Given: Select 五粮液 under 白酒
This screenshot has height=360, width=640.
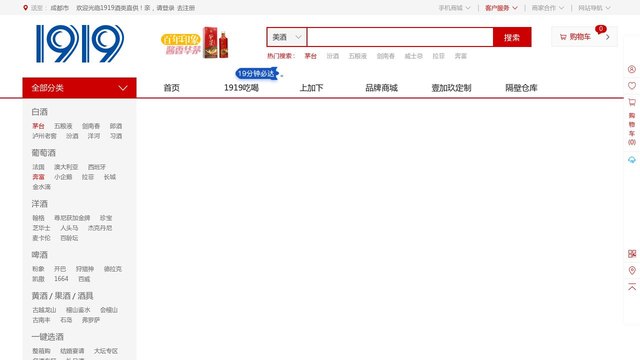Looking at the screenshot, I should 63,126.
